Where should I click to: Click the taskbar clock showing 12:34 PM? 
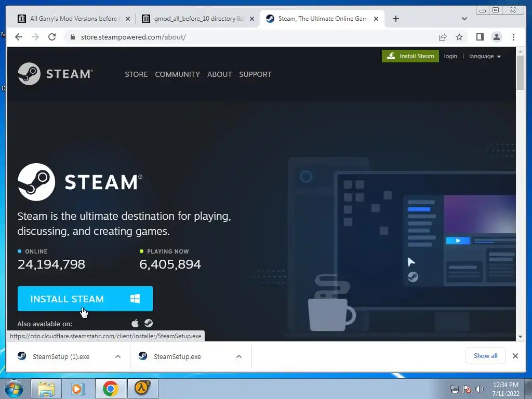(506, 389)
